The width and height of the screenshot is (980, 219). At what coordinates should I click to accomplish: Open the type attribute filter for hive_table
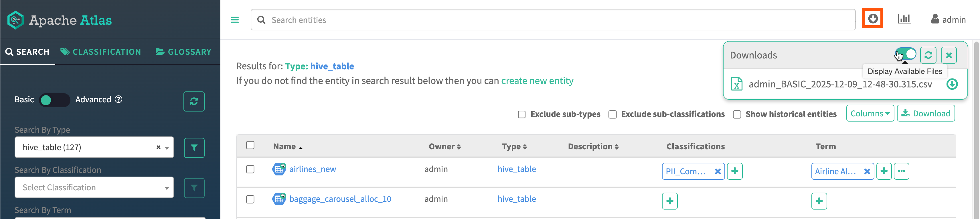pyautogui.click(x=194, y=148)
